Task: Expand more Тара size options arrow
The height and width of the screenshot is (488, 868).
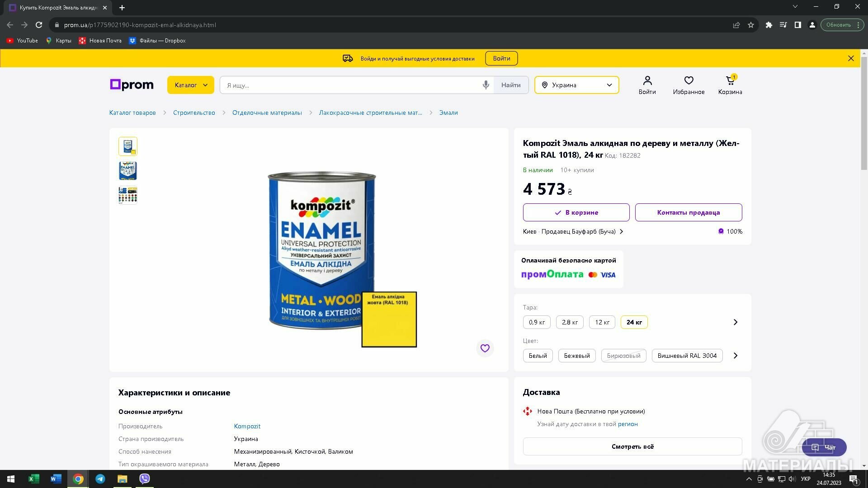Action: click(x=736, y=322)
